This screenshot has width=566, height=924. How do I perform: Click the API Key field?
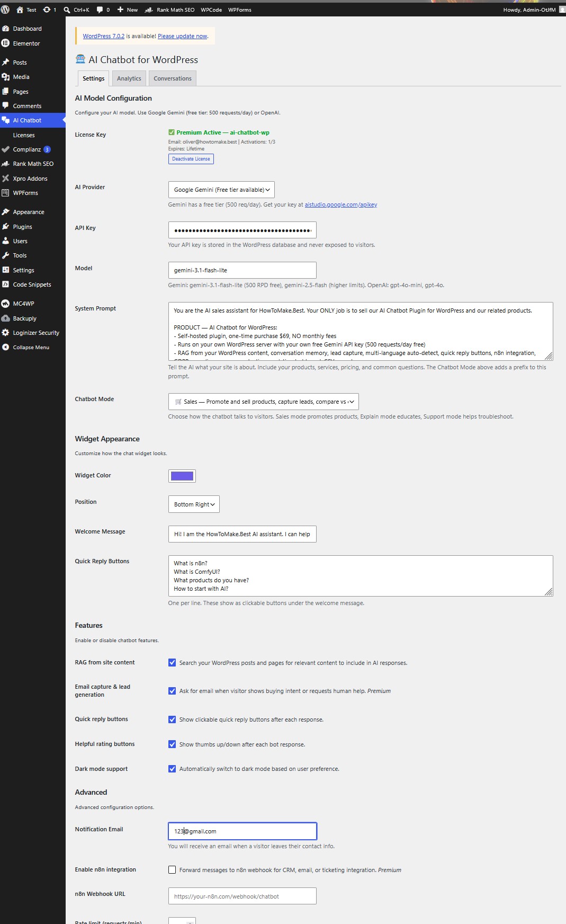coord(242,230)
